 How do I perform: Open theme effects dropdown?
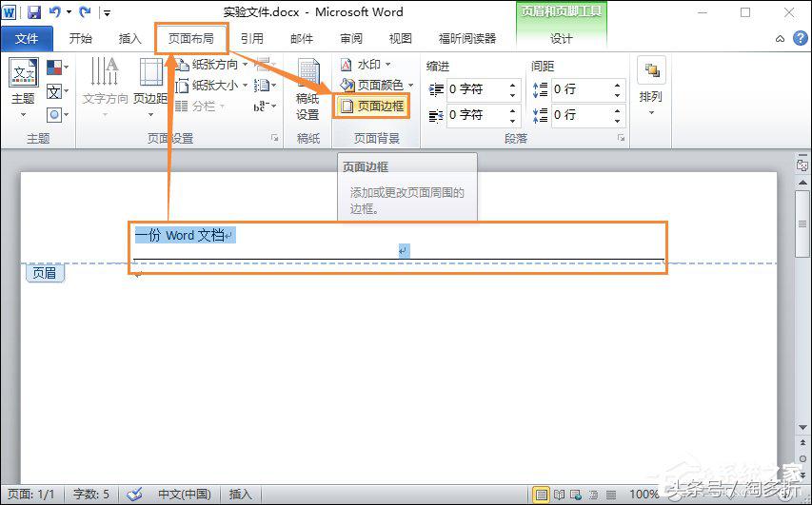57,115
